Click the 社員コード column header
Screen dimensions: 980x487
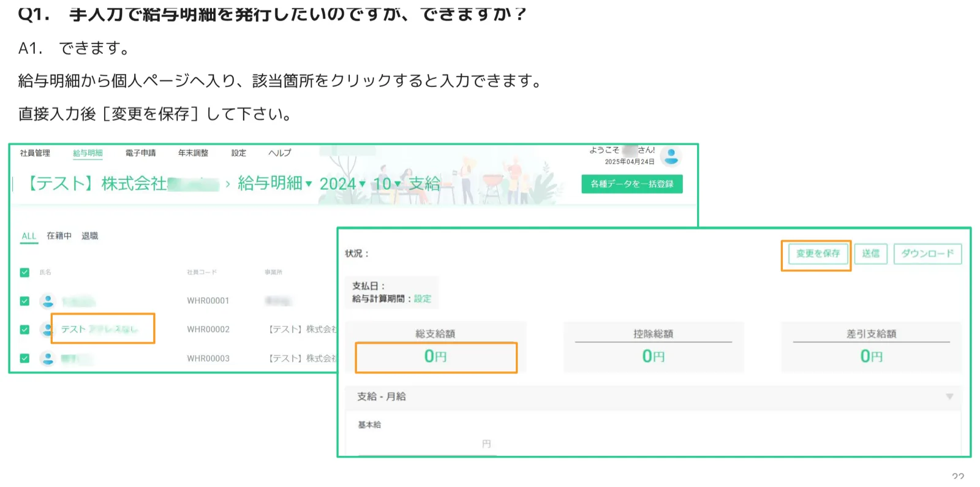tap(202, 272)
